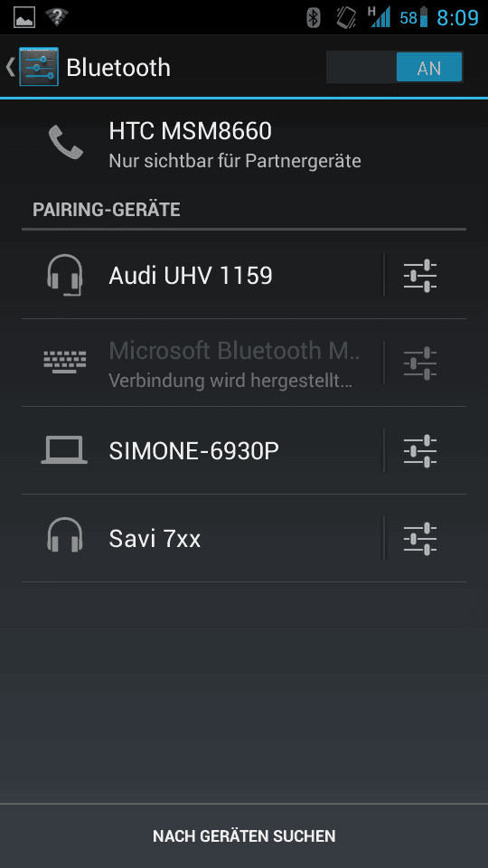Open settings for Microsoft Bluetooth device
Image resolution: width=488 pixels, height=868 pixels.
420,363
